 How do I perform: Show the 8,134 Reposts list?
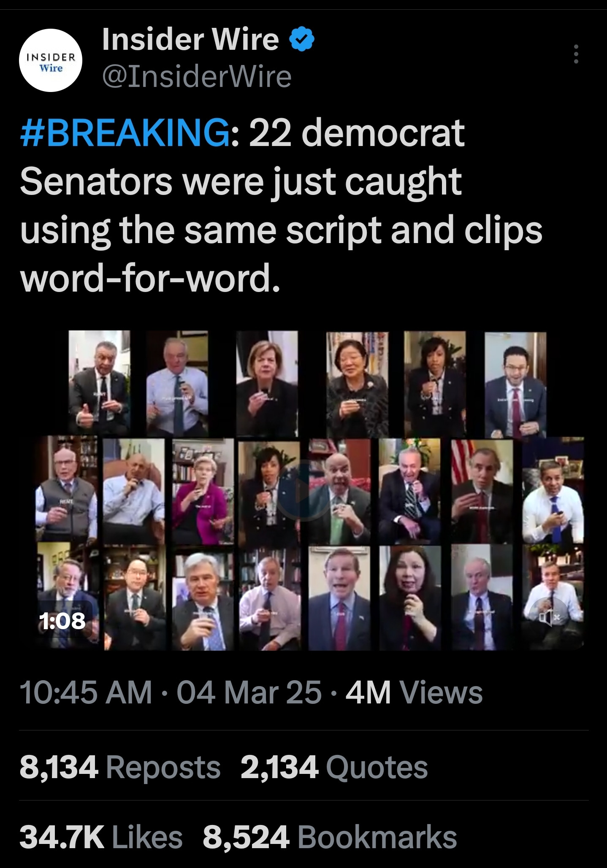120,767
